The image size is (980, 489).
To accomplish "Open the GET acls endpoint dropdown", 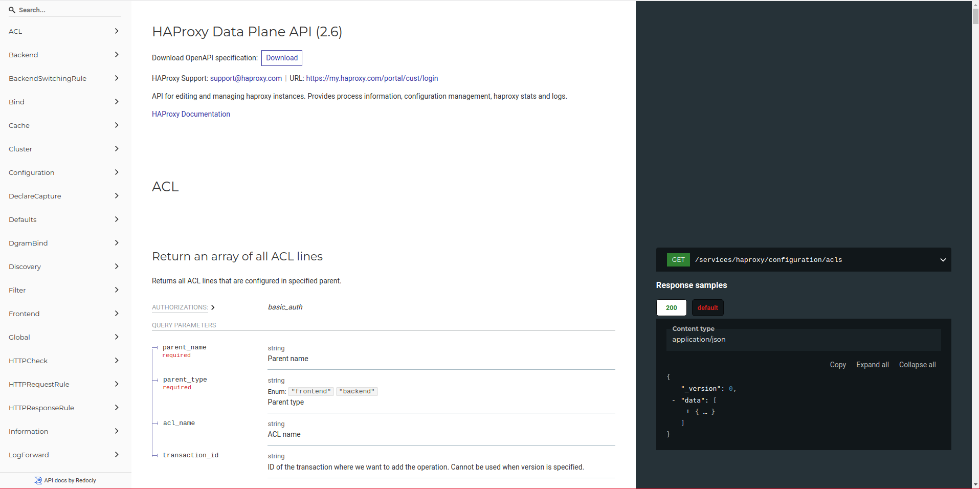I will [943, 260].
